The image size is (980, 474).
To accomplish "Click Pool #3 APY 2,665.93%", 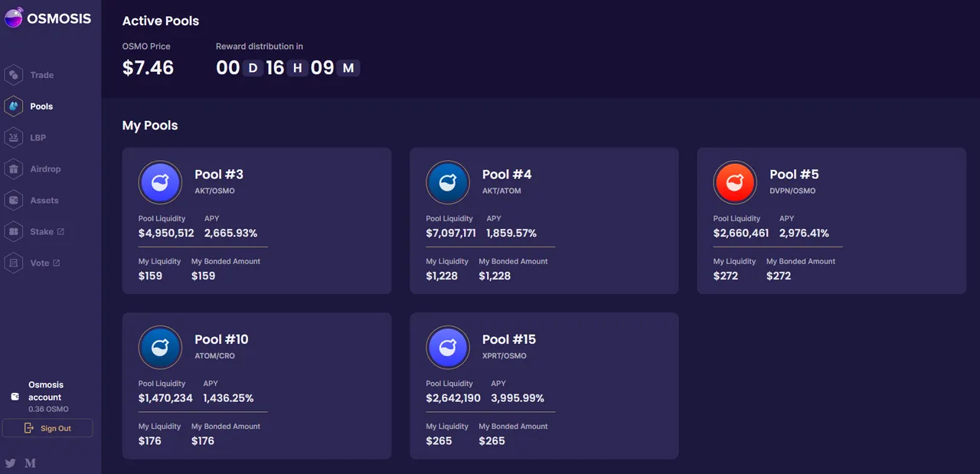I will [x=230, y=233].
